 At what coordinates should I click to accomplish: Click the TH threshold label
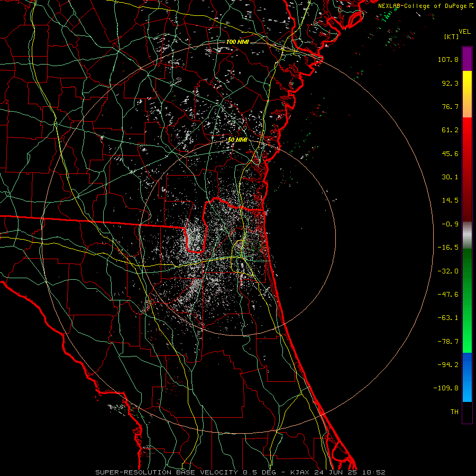454,411
